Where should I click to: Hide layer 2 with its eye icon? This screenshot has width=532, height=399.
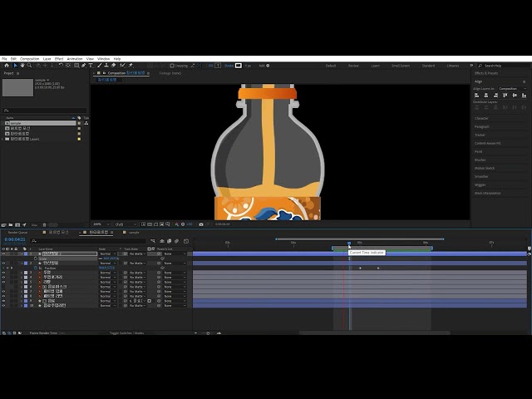3,264
